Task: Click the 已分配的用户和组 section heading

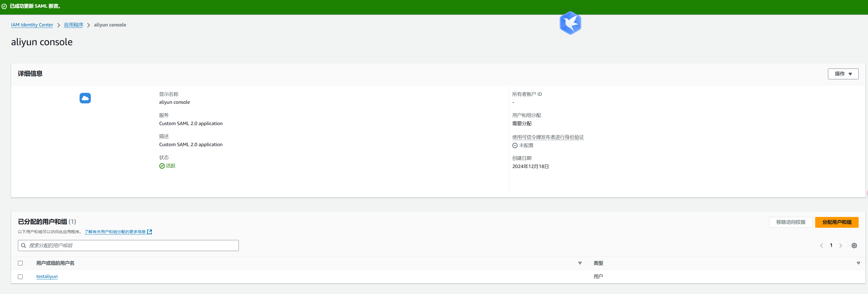Action: [x=43, y=221]
